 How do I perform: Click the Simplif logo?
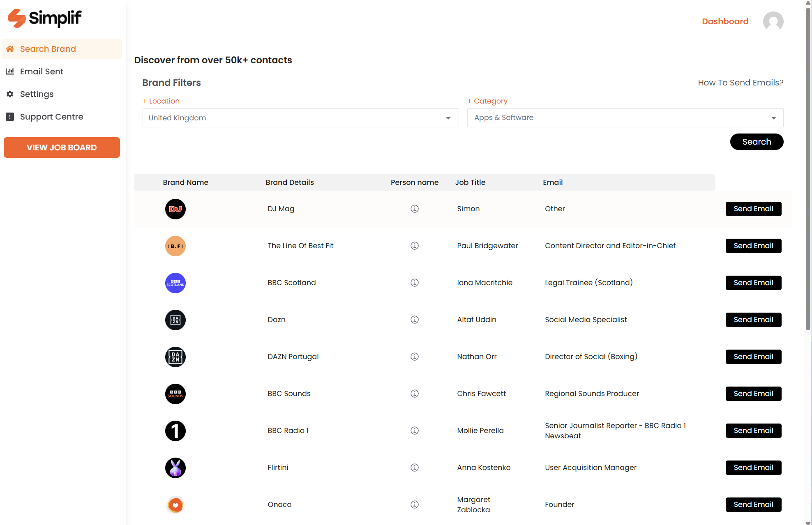pyautogui.click(x=45, y=18)
